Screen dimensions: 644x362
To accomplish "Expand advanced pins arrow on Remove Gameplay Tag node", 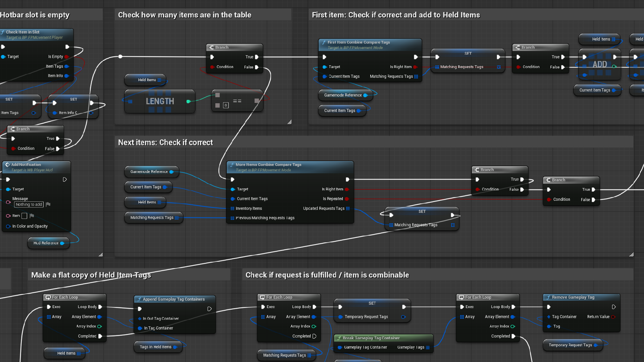I will pos(614,306).
